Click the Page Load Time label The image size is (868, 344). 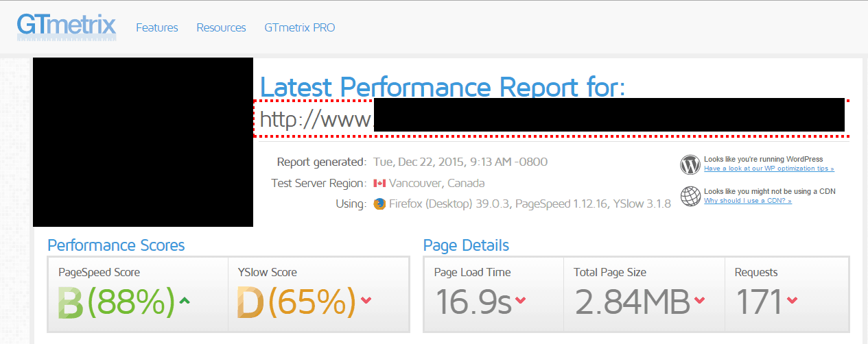(473, 272)
